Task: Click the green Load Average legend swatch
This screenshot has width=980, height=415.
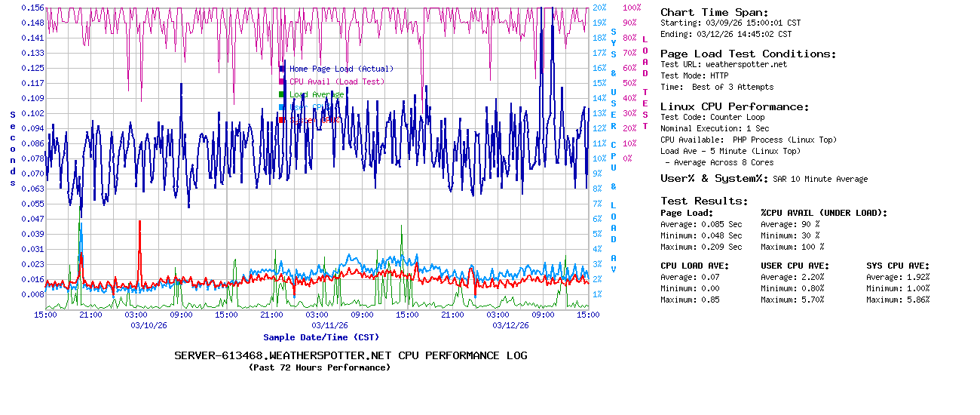Action: click(x=282, y=94)
